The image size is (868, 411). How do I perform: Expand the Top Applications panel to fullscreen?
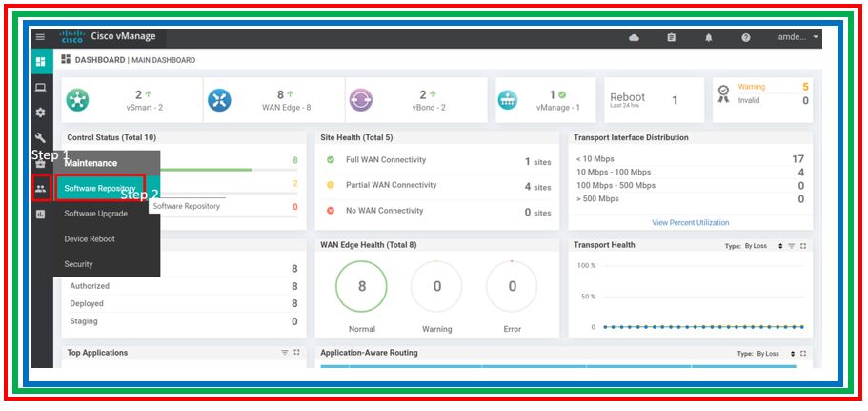(297, 353)
